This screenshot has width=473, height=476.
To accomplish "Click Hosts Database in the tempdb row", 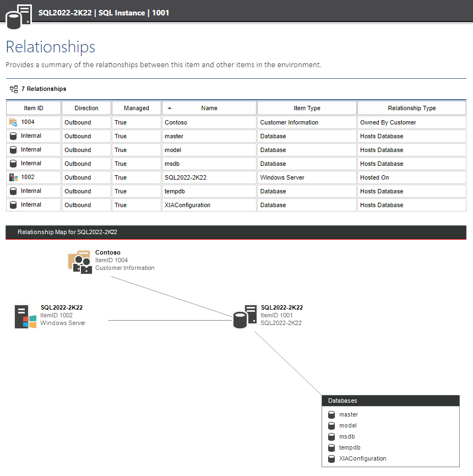I will tap(412, 191).
